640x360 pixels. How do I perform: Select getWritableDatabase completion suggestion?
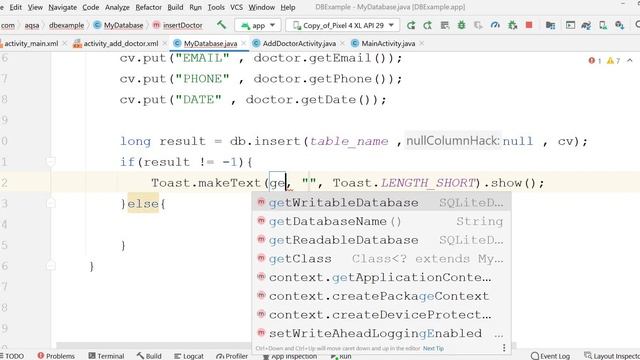pos(381,202)
